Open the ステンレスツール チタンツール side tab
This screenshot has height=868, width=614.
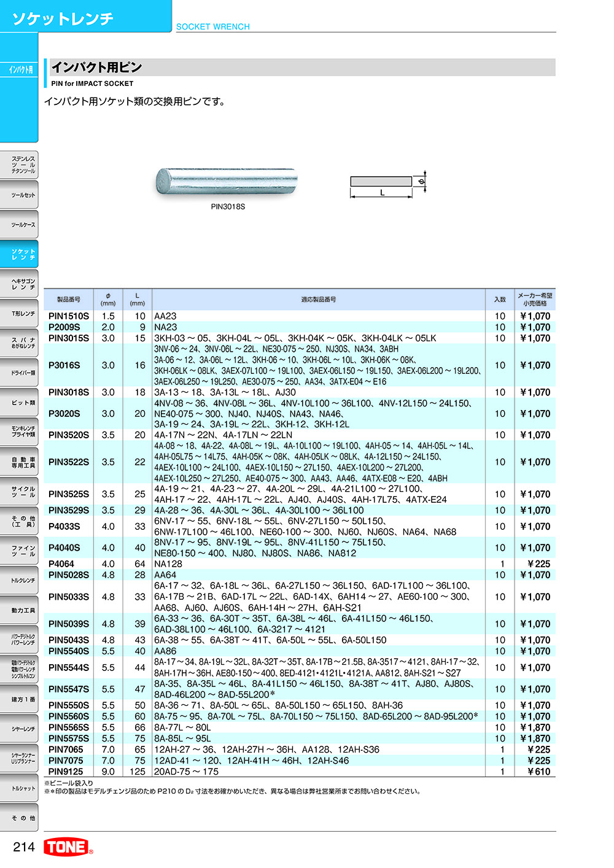20,165
